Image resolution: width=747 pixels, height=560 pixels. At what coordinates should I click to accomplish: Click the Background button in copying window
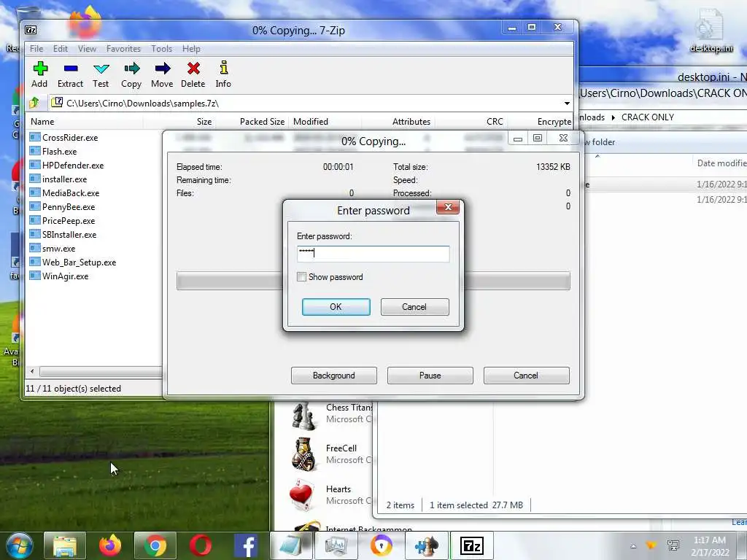tap(333, 376)
